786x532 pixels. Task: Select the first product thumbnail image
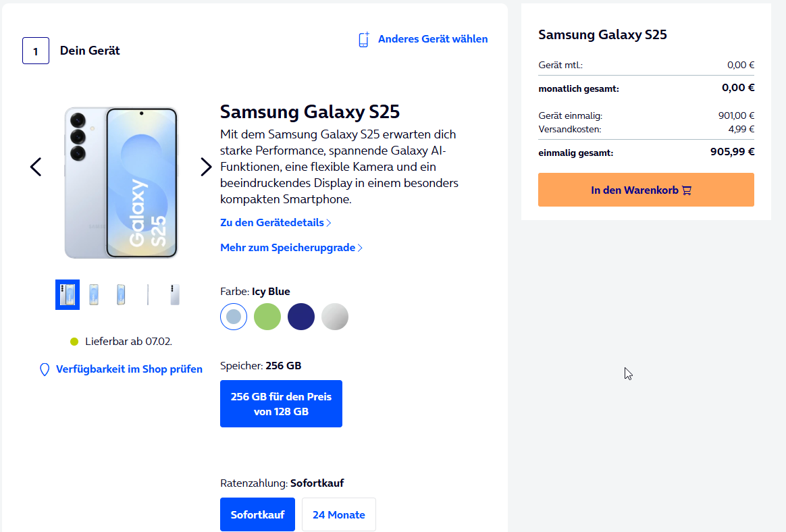coord(68,294)
